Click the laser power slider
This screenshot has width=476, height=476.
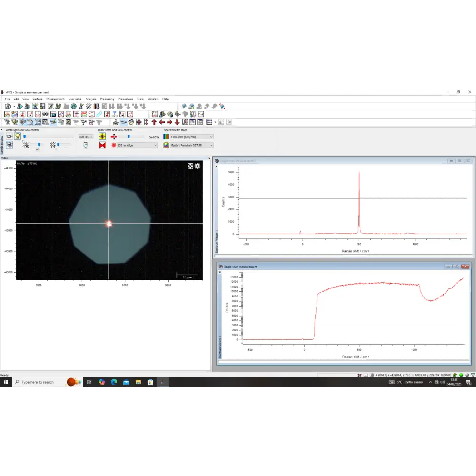tap(129, 136)
